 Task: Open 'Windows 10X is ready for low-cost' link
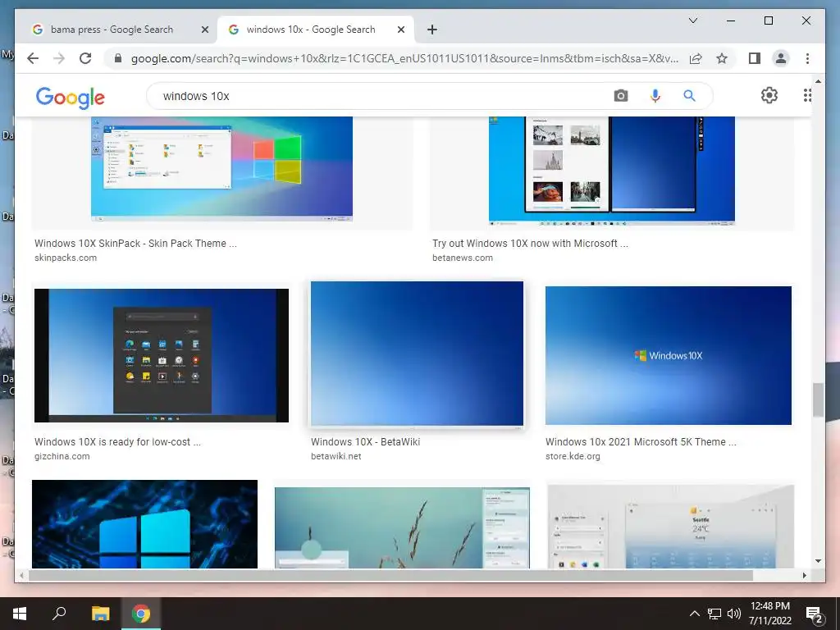click(x=117, y=442)
